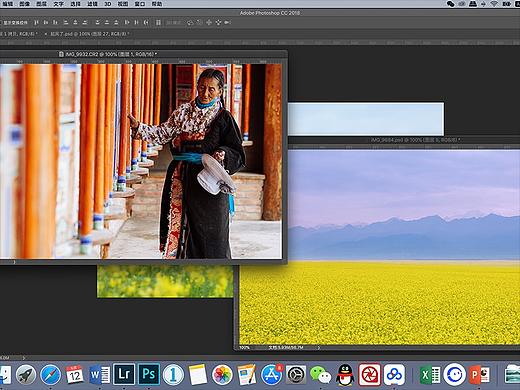Viewport: 520px width, 390px height.
Task: Open Notes from the Dock
Action: [x=198, y=374]
